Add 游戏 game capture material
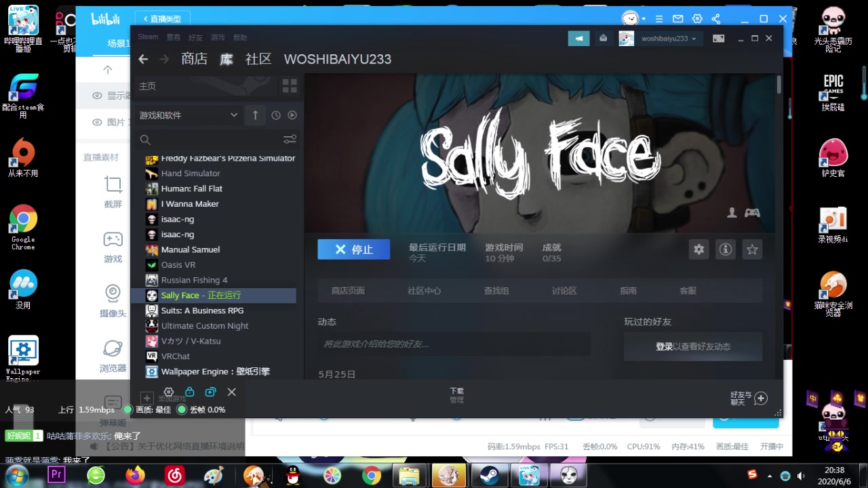868x488 pixels. click(113, 247)
